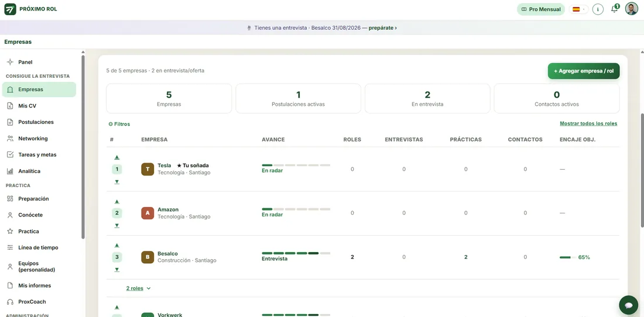Click Amazon's En radar progress bar
This screenshot has height=317, width=644.
[296, 209]
